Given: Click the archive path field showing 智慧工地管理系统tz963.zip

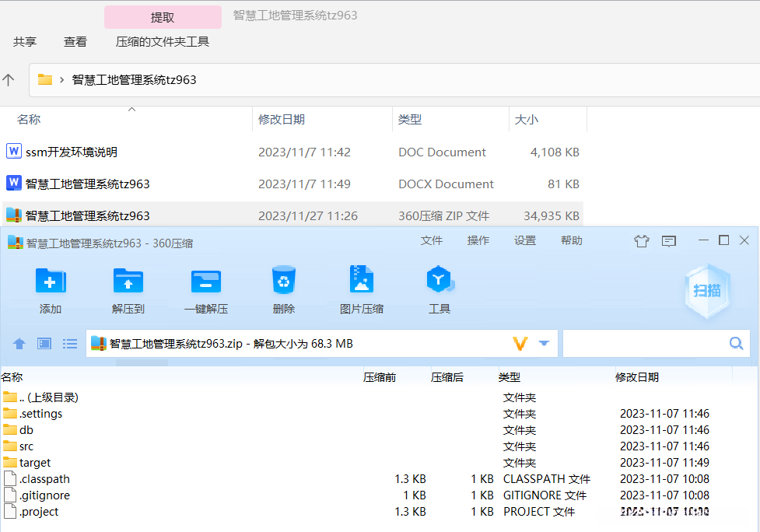Looking at the screenshot, I should [322, 344].
